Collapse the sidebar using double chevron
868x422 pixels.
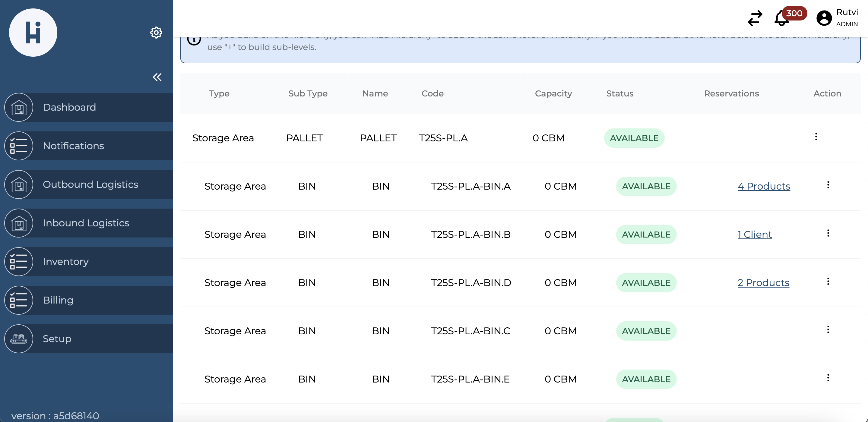(157, 77)
